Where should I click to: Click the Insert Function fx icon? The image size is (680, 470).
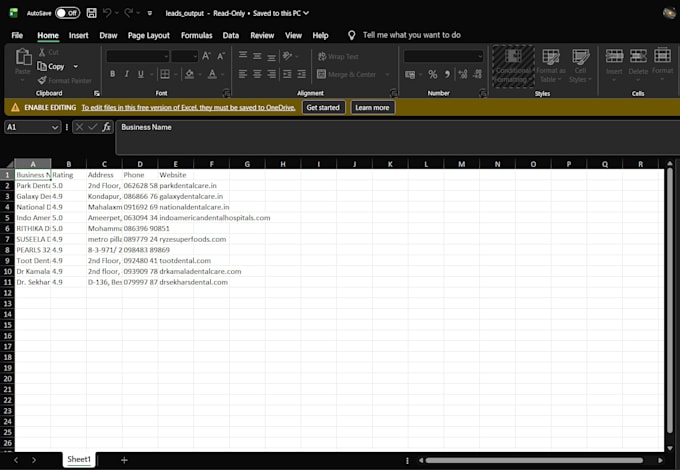point(106,127)
